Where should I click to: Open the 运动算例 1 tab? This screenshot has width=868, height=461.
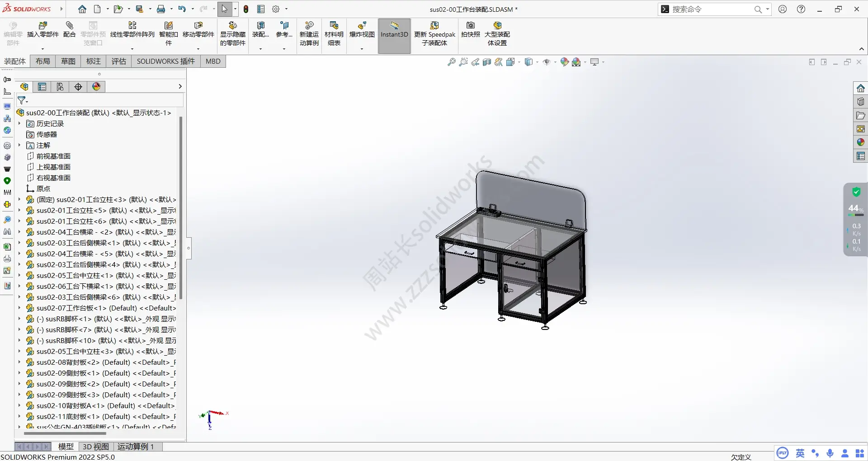tap(136, 447)
